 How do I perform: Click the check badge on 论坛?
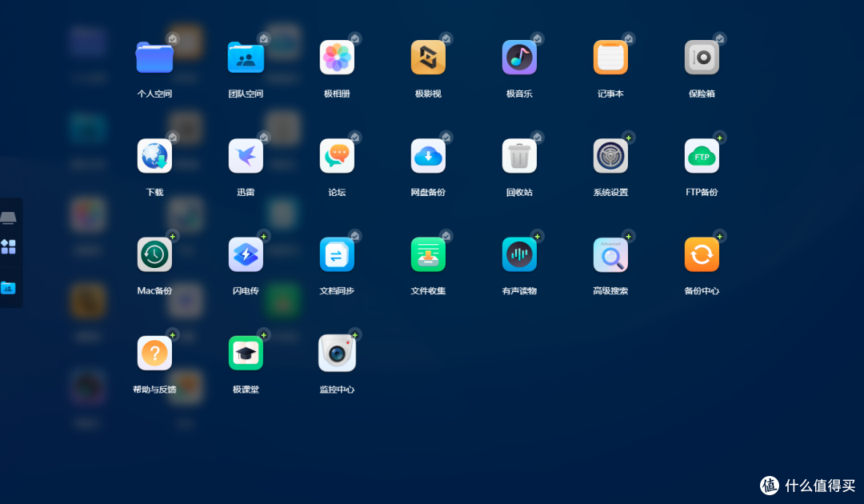[x=355, y=137]
